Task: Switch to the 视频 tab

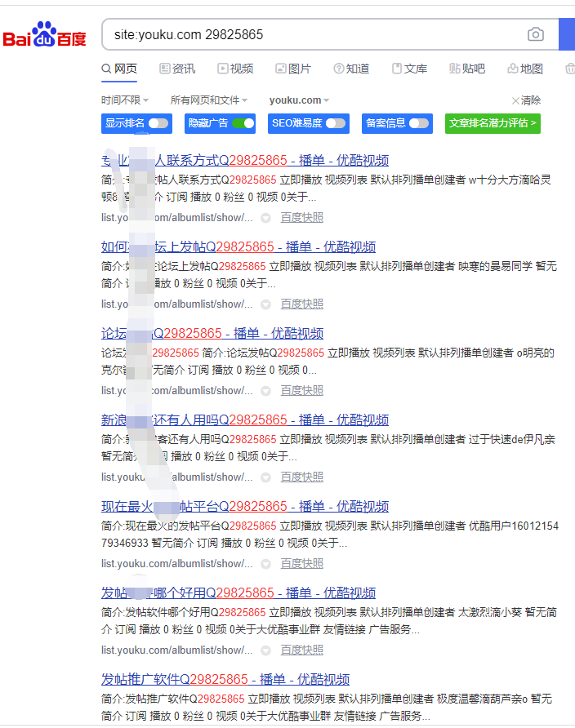Action: 235,69
